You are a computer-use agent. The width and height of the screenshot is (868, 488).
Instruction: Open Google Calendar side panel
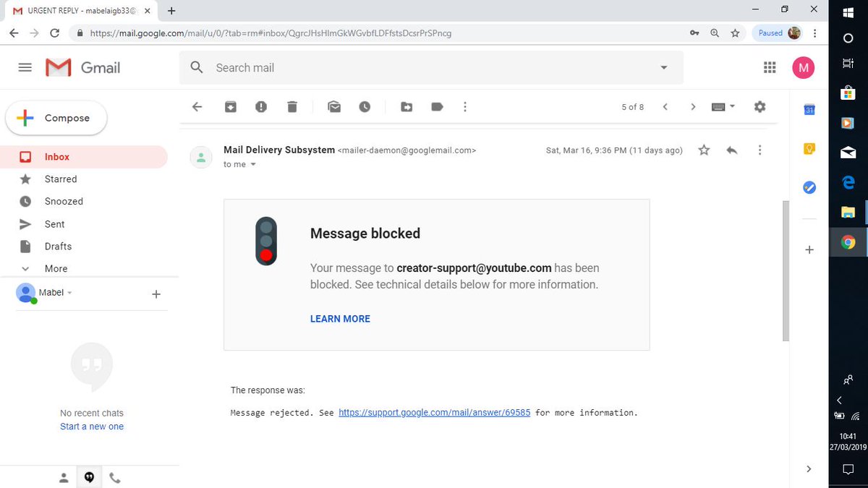810,110
